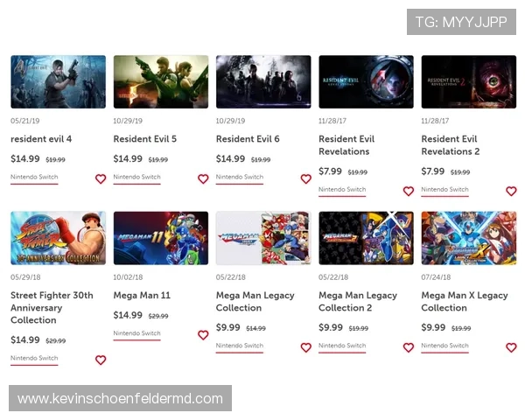
Task: Click heart icon for Mega Man 11
Action: pos(203,335)
